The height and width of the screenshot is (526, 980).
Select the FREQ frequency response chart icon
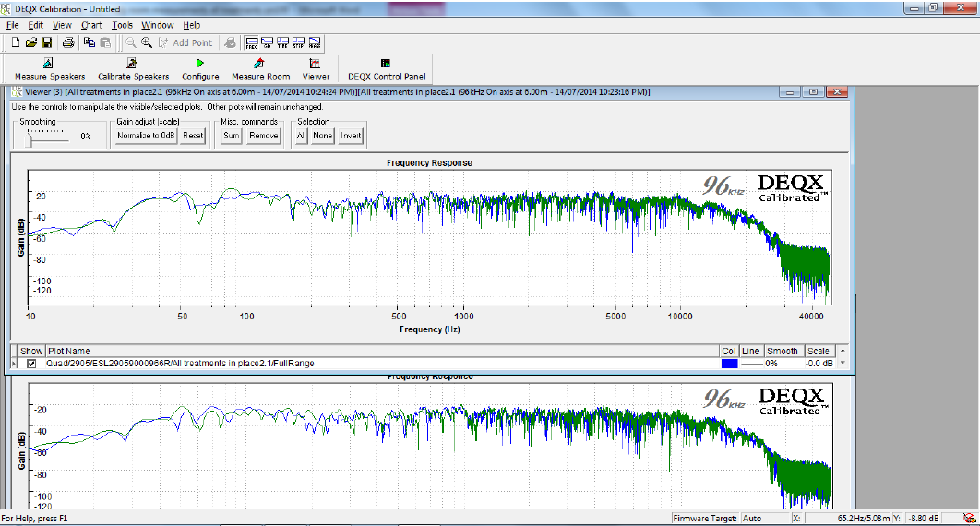point(252,42)
